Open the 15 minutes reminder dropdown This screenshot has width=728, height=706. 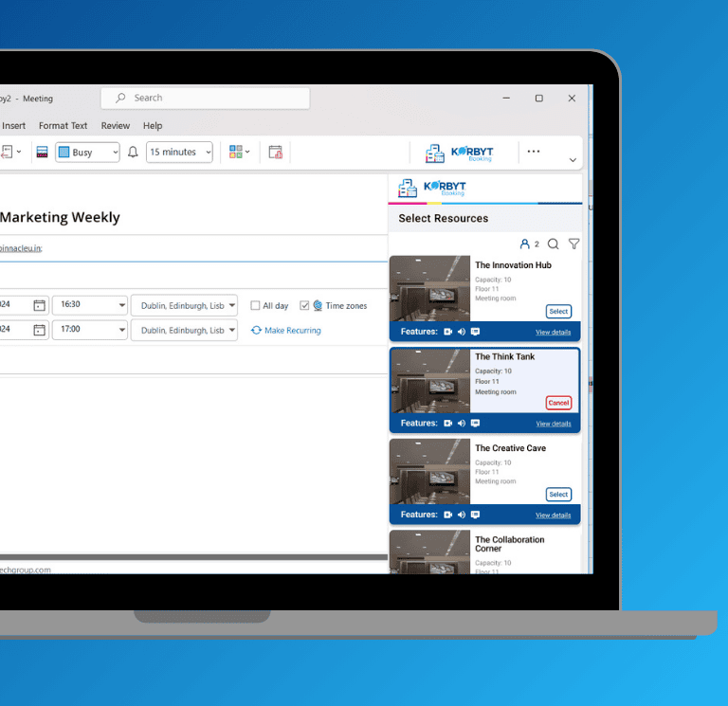tap(179, 153)
